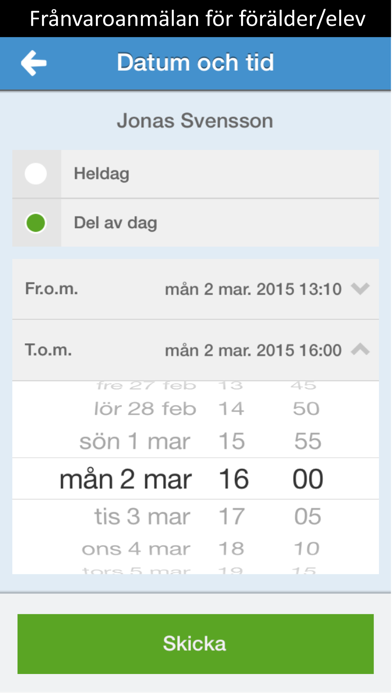
Task: Select hour 14 in the hour wheel
Action: (231, 409)
